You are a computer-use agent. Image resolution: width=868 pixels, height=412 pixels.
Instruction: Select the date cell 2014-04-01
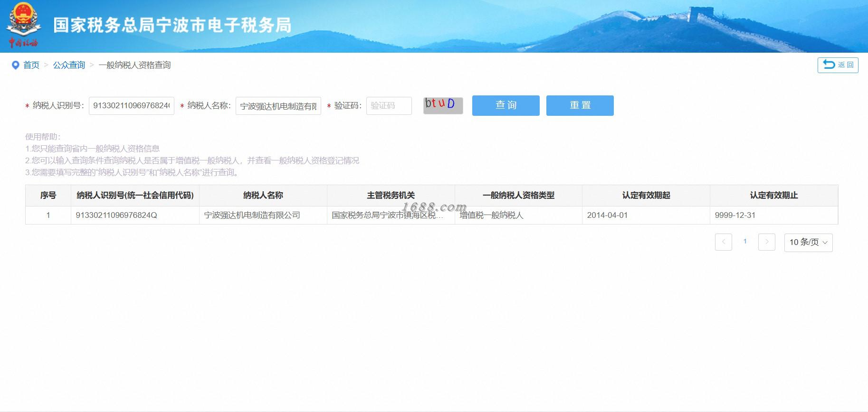pos(646,215)
